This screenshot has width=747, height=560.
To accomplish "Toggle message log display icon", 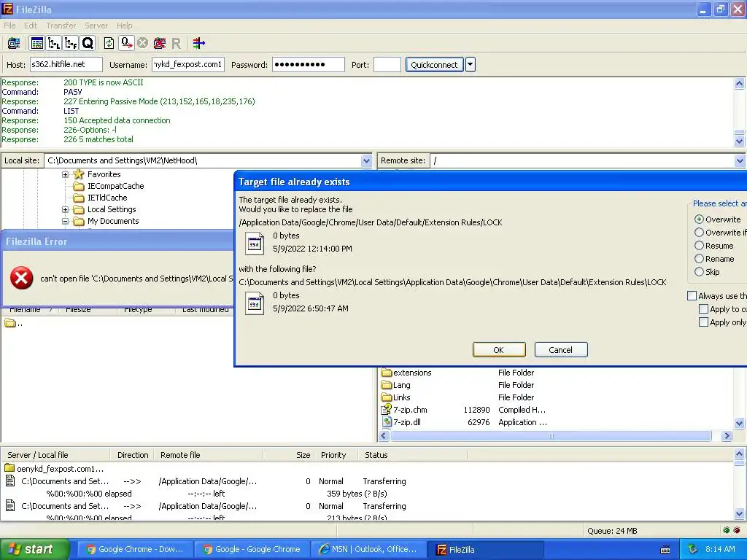I will [36, 43].
